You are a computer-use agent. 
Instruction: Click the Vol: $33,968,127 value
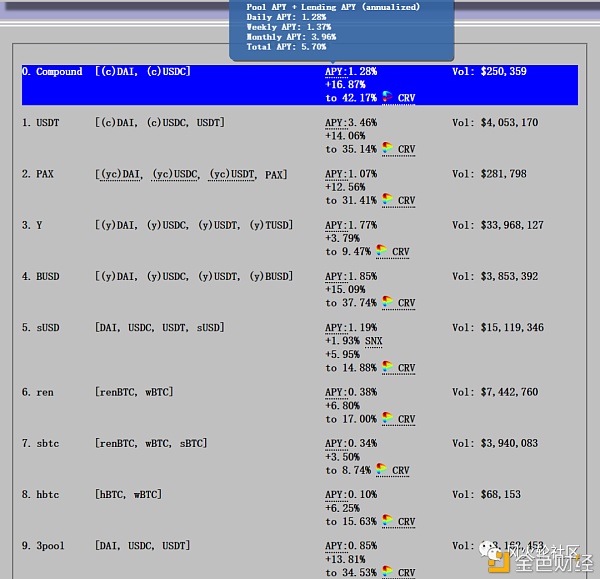pos(498,225)
